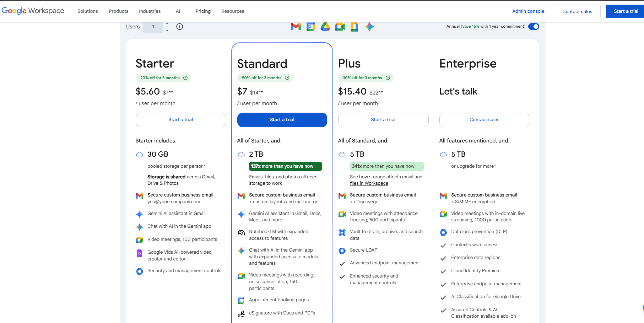Start a trial for the Standard plan
644x323 pixels.
pyautogui.click(x=282, y=120)
